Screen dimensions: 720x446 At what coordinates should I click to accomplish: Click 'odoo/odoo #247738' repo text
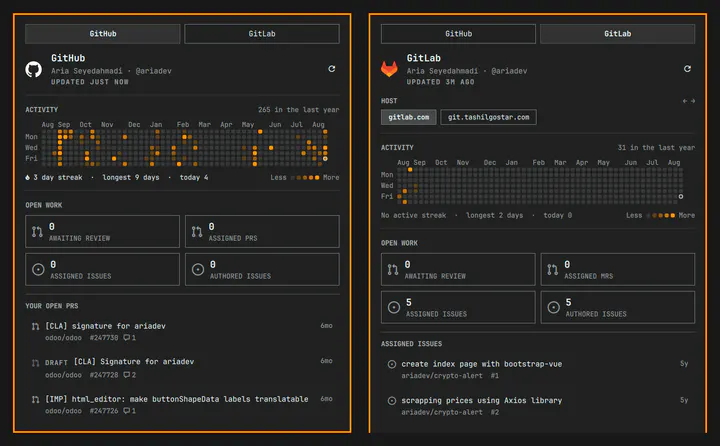coord(81,338)
